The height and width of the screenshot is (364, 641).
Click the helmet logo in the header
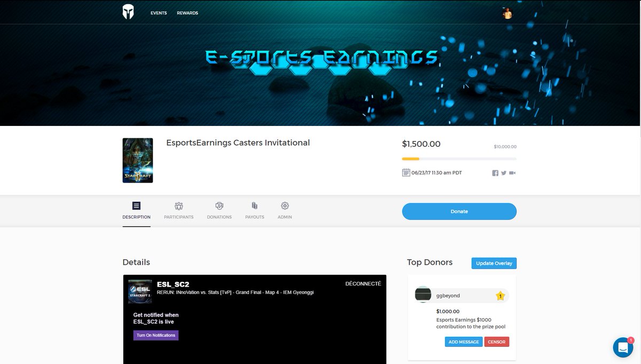128,12
